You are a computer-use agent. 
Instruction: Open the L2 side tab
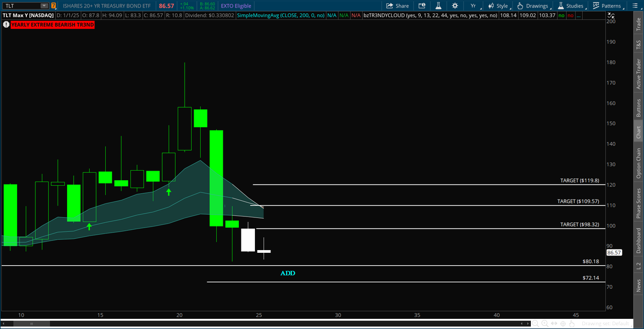point(638,266)
